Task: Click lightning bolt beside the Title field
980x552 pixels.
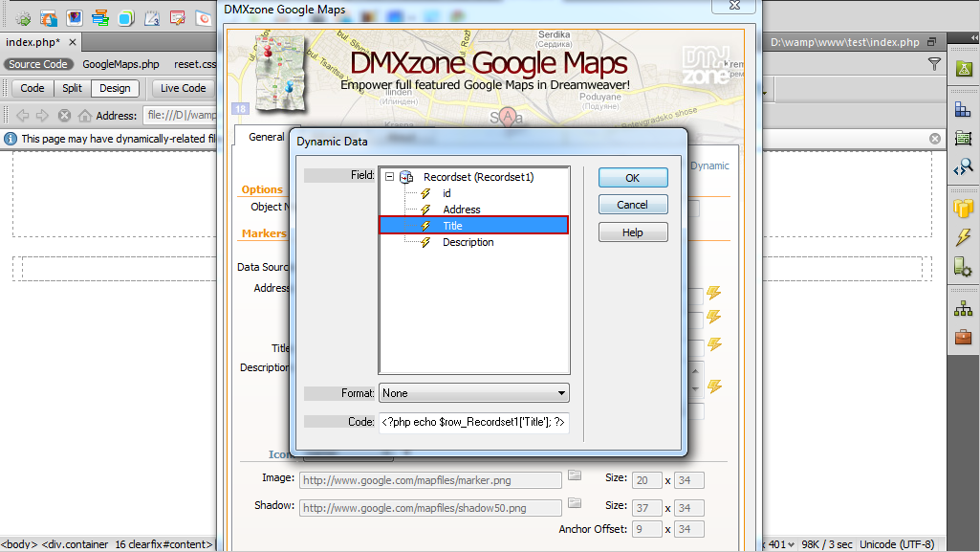Action: 714,344
